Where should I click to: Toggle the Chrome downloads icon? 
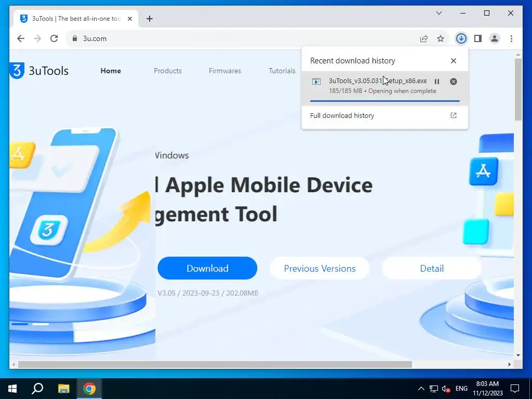tap(461, 38)
